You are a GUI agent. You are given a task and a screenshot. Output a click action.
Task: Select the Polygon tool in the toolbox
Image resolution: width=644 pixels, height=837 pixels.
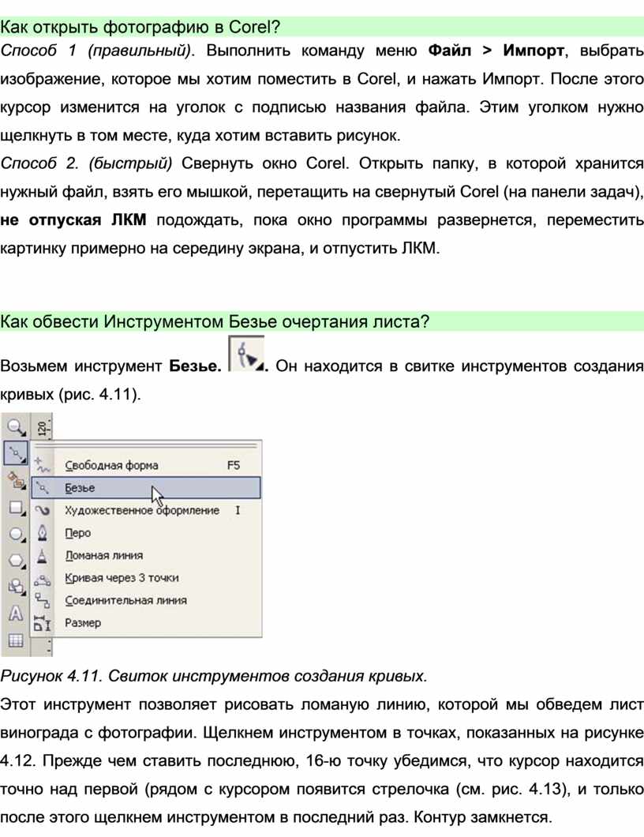click(x=16, y=561)
